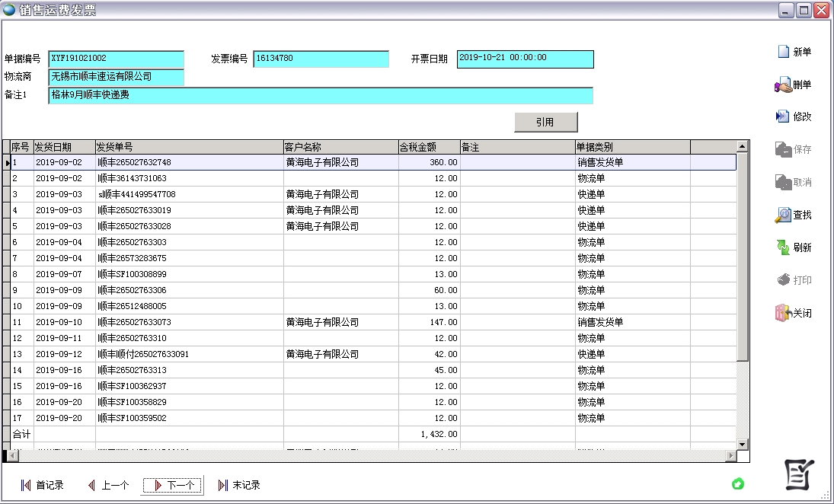
Task: Advance to the next record with 下一个
Action: point(173,484)
